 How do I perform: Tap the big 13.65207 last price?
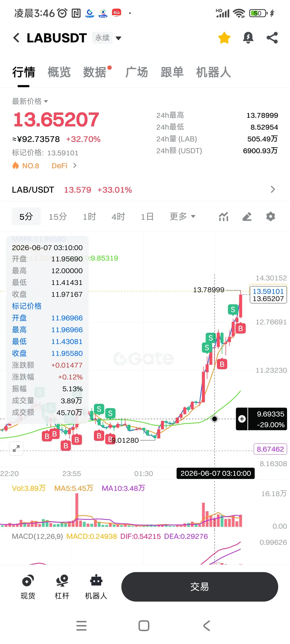coord(56,119)
